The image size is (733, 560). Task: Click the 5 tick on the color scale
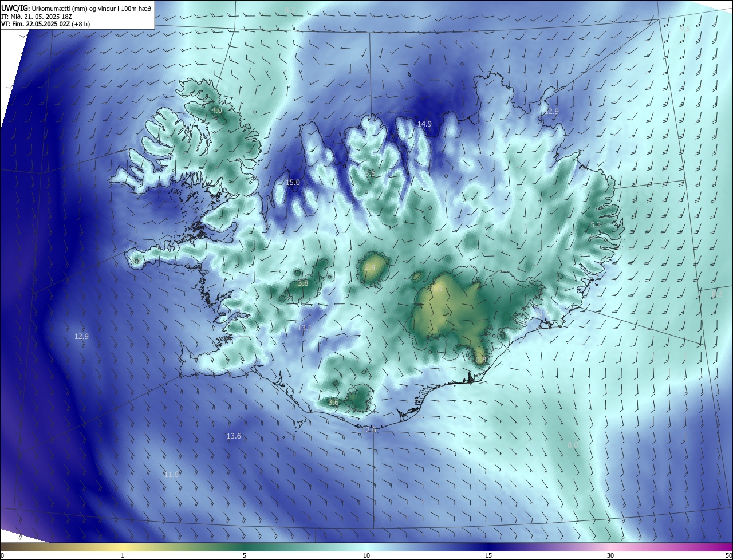tap(245, 555)
